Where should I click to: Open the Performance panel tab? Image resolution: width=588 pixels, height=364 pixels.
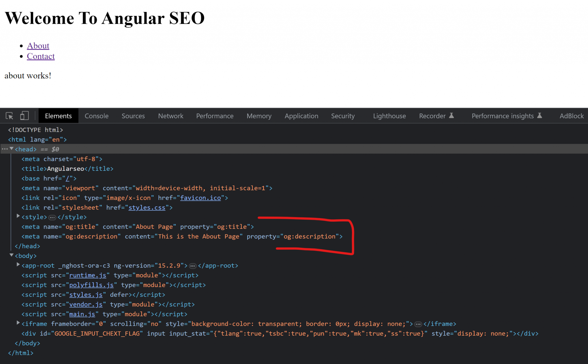(x=215, y=116)
